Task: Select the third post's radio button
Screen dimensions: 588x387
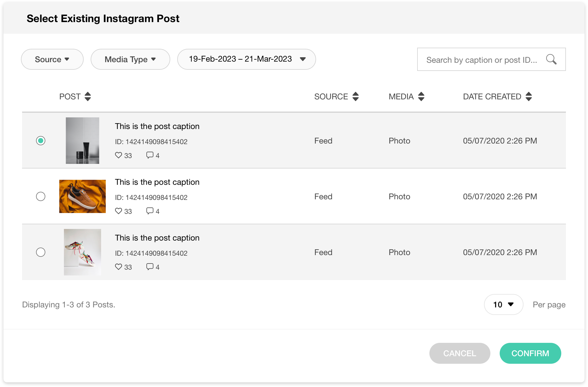Action: pos(41,252)
